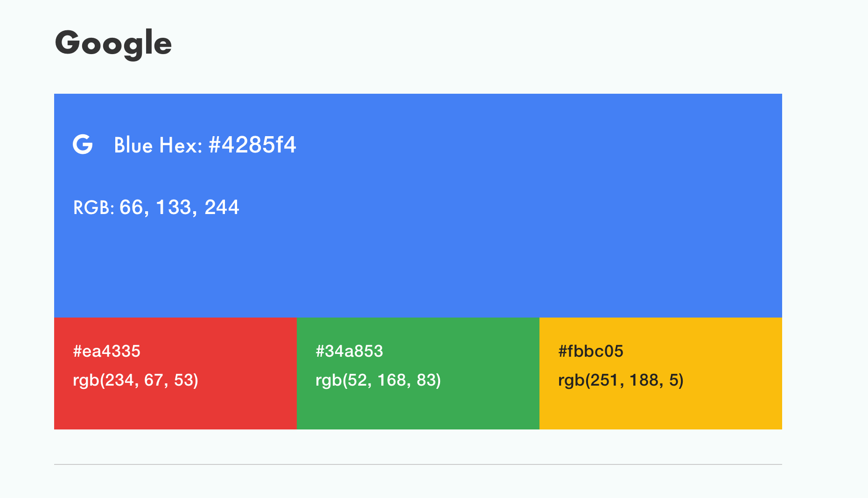868x498 pixels.
Task: Select the #fbbc05 hex code text
Action: click(x=590, y=351)
